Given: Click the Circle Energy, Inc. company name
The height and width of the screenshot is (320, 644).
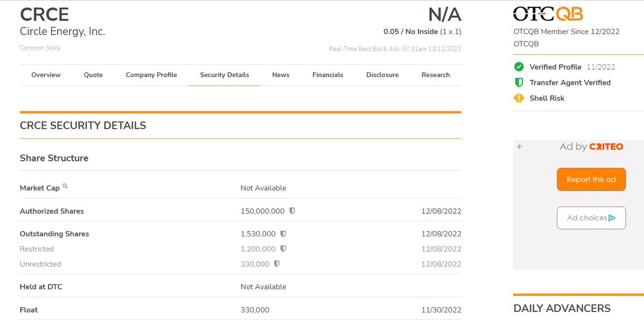Looking at the screenshot, I should (x=62, y=32).
